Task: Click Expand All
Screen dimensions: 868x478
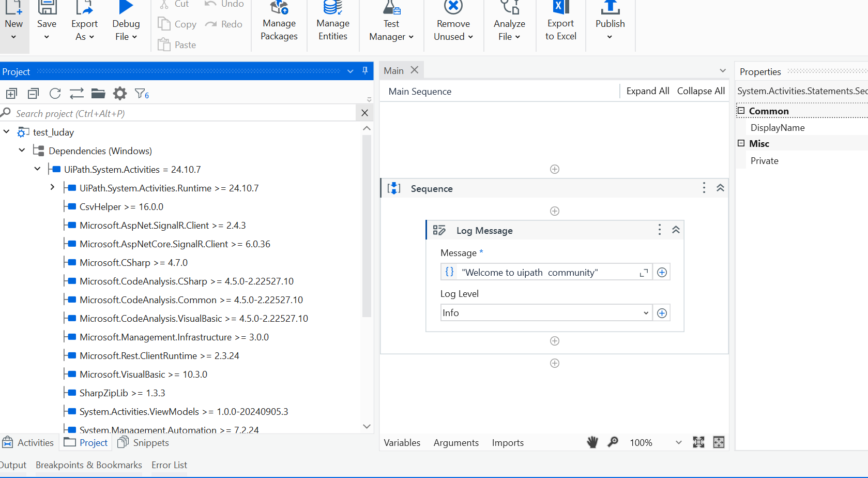Action: (647, 91)
